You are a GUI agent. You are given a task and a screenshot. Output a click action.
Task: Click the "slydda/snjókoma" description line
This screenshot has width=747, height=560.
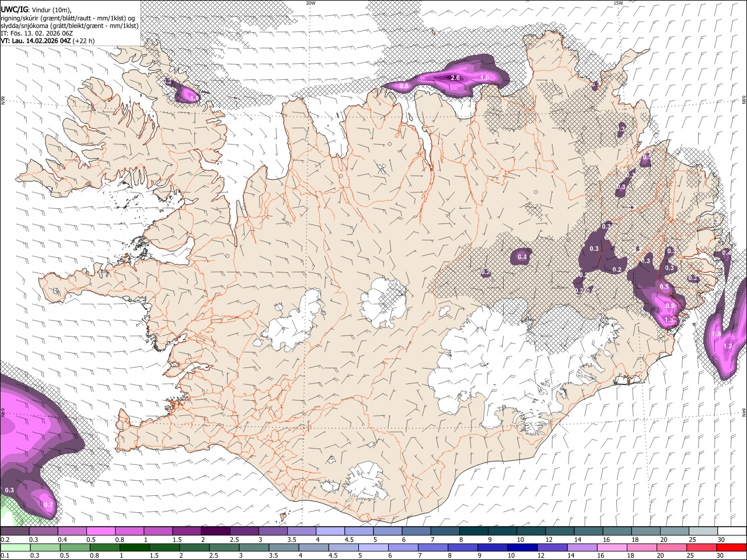pyautogui.click(x=69, y=25)
